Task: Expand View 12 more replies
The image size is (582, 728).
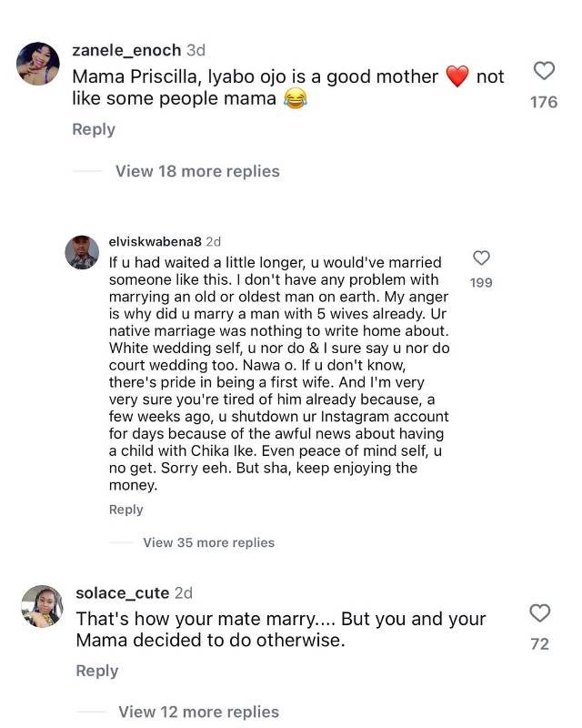Action: pyautogui.click(x=198, y=712)
